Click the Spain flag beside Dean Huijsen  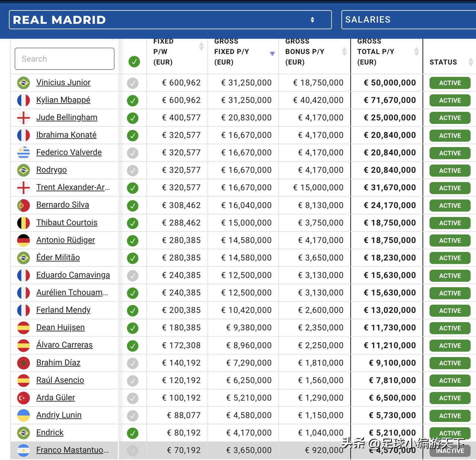23,328
